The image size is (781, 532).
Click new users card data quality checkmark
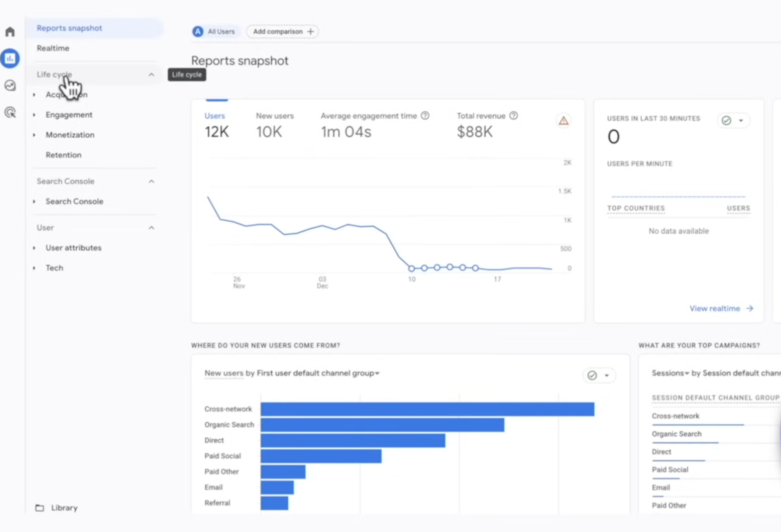(592, 376)
